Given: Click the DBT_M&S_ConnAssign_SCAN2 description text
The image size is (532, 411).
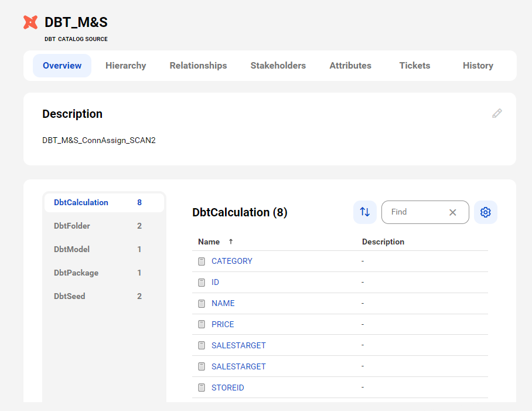Looking at the screenshot, I should click(x=99, y=141).
